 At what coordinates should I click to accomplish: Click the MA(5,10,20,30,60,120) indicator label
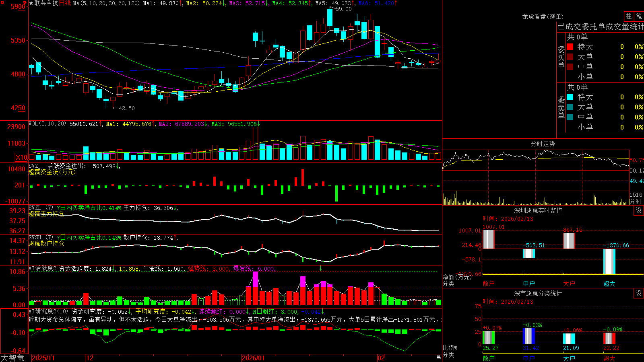tap(106, 3)
